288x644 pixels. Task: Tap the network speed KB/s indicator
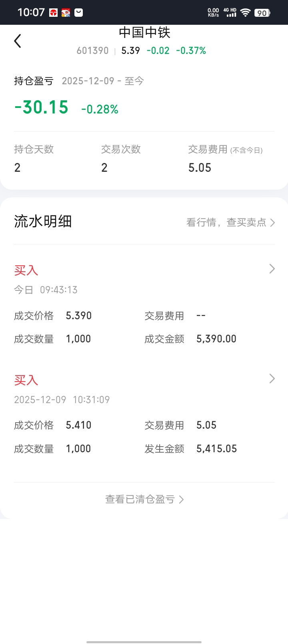click(213, 12)
